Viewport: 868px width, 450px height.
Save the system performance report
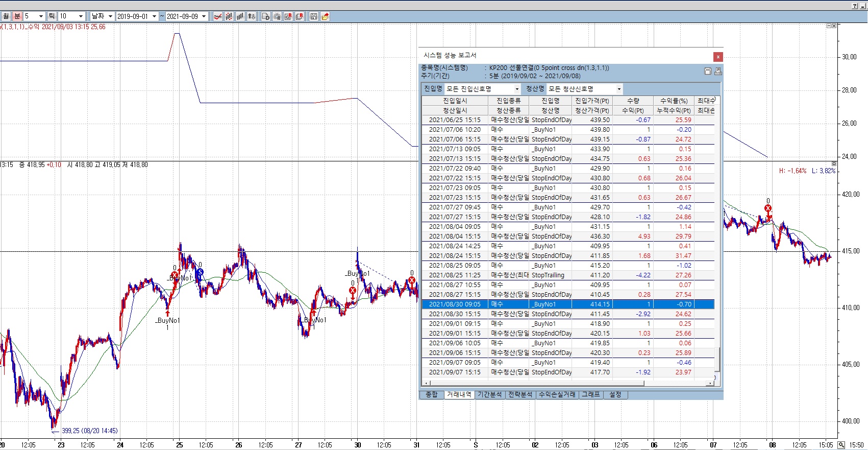[708, 71]
